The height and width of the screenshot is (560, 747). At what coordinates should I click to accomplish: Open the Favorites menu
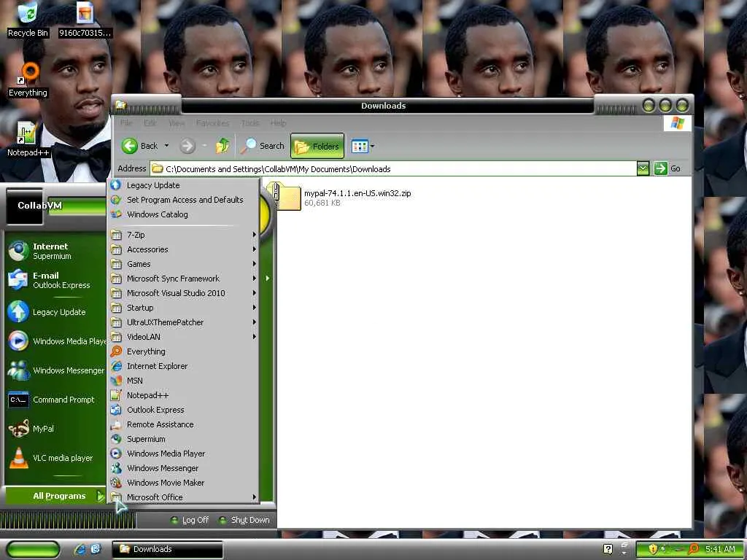point(212,122)
